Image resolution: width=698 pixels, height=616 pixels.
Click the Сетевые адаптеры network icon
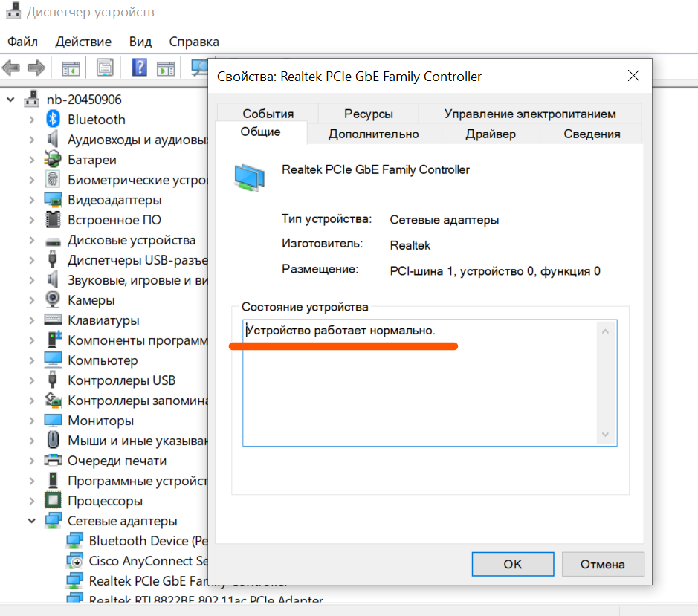point(53,520)
